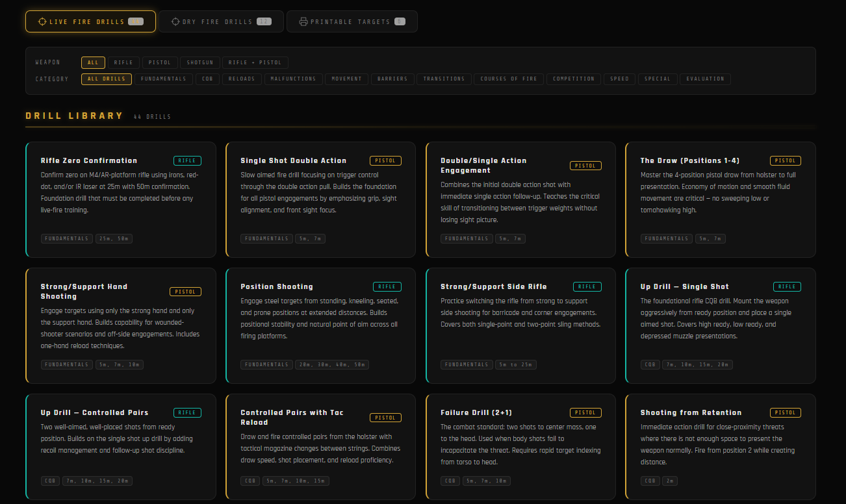Click CQB tag on Up Drill — Single Shot

pyautogui.click(x=650, y=364)
